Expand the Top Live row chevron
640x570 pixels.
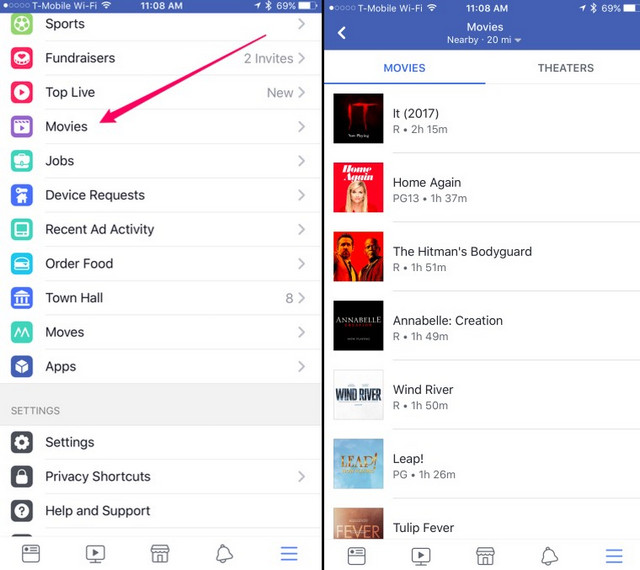tap(301, 92)
